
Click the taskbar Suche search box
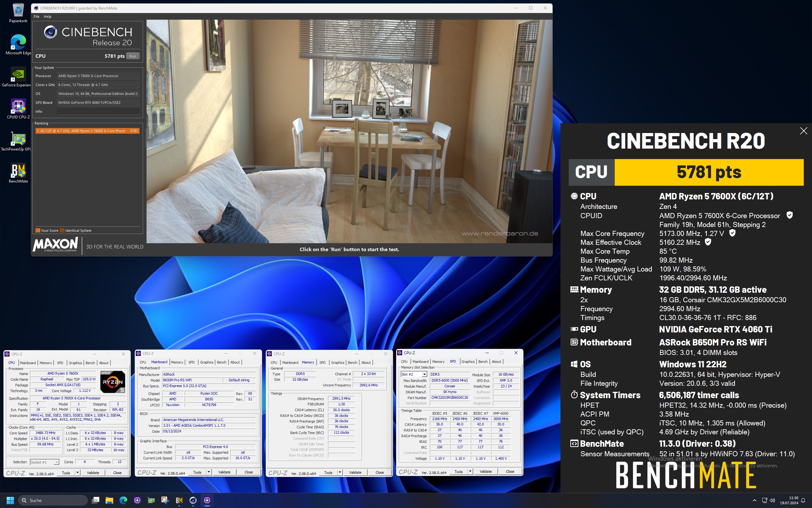coord(53,500)
